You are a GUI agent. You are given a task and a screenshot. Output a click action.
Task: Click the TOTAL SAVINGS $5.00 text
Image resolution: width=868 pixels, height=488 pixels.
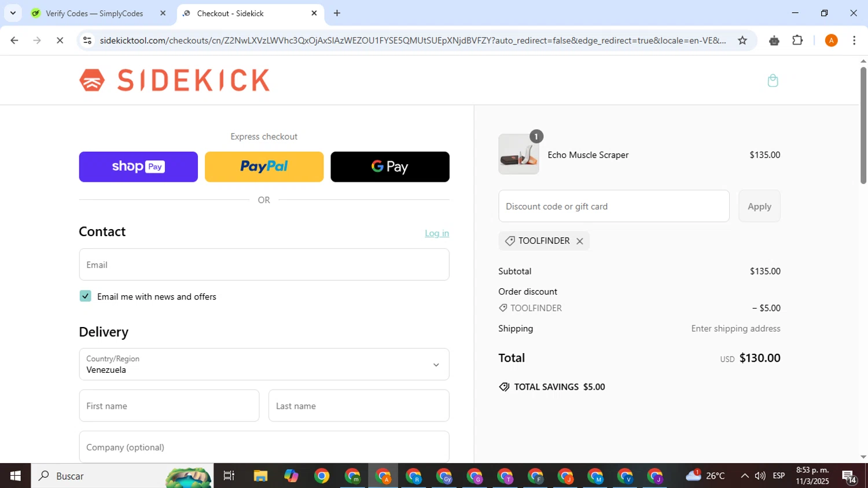pos(560,387)
